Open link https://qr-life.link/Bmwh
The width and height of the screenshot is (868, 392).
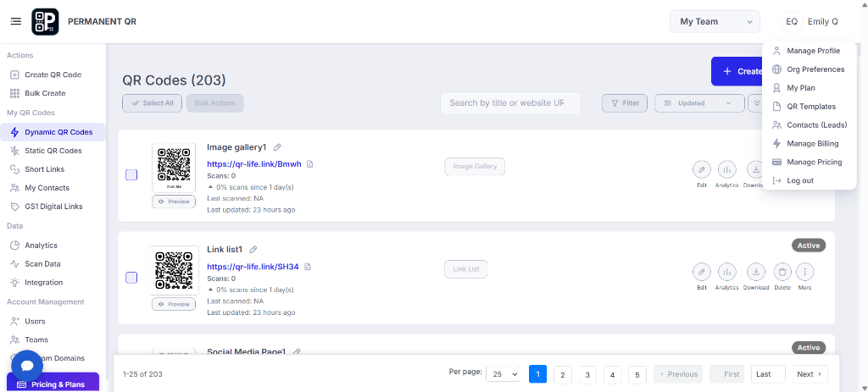click(x=254, y=164)
